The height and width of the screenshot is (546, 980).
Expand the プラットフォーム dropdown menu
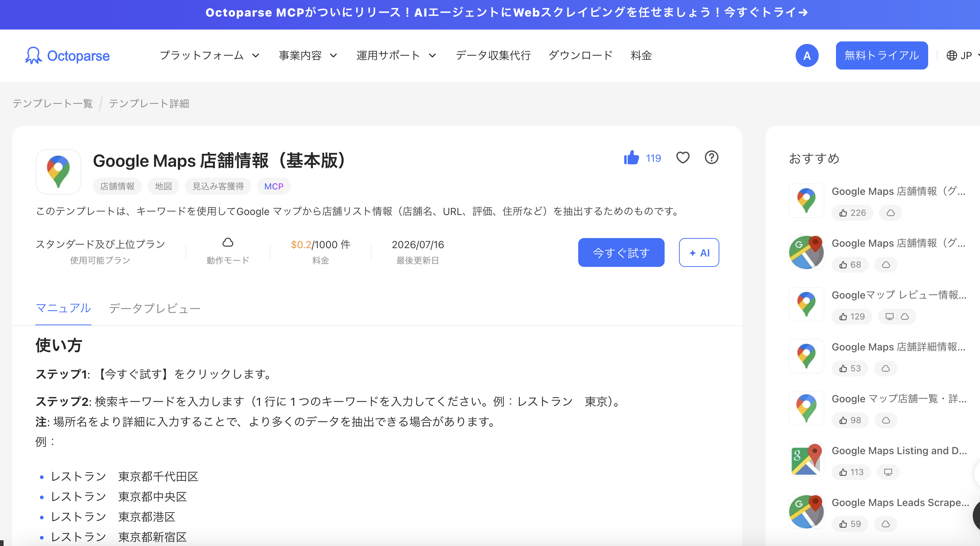[210, 55]
